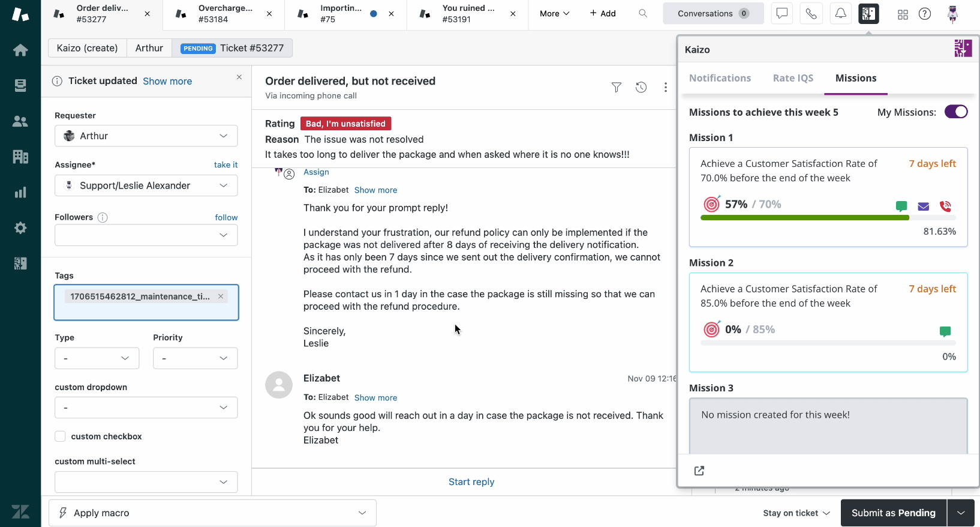The width and height of the screenshot is (980, 527).
Task: Open the Priority dropdown
Action: [196, 358]
